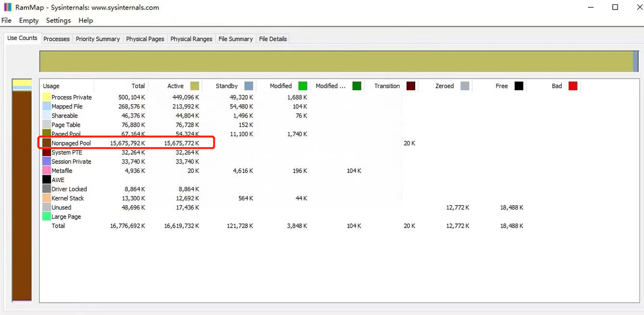The height and width of the screenshot is (315, 644).
Task: Click the horizontal memory usage bar
Action: pyautogui.click(x=337, y=61)
